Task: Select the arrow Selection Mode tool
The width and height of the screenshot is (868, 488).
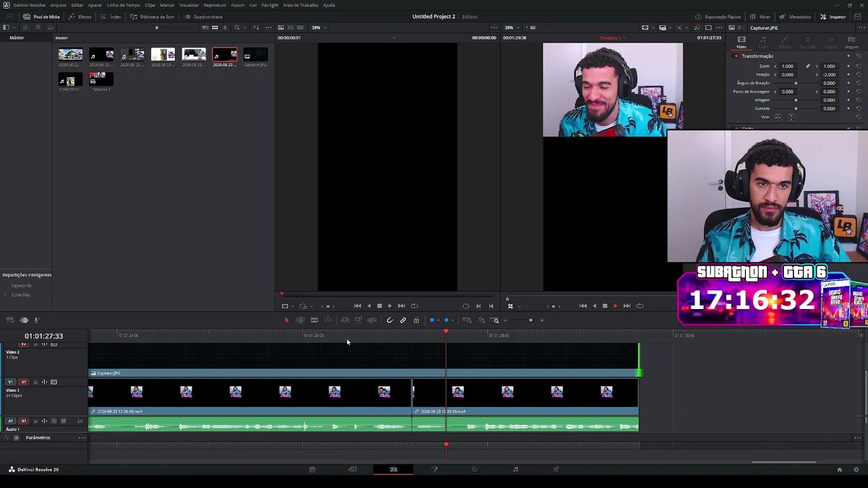Action: tap(286, 320)
